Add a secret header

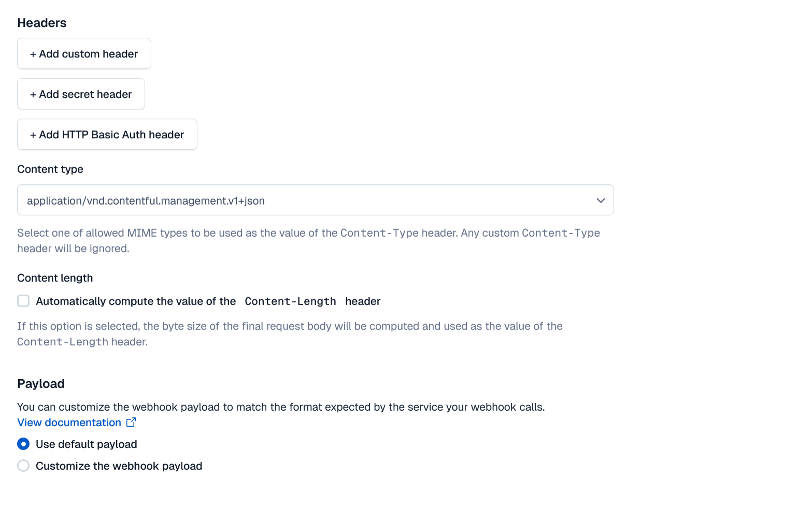[80, 94]
